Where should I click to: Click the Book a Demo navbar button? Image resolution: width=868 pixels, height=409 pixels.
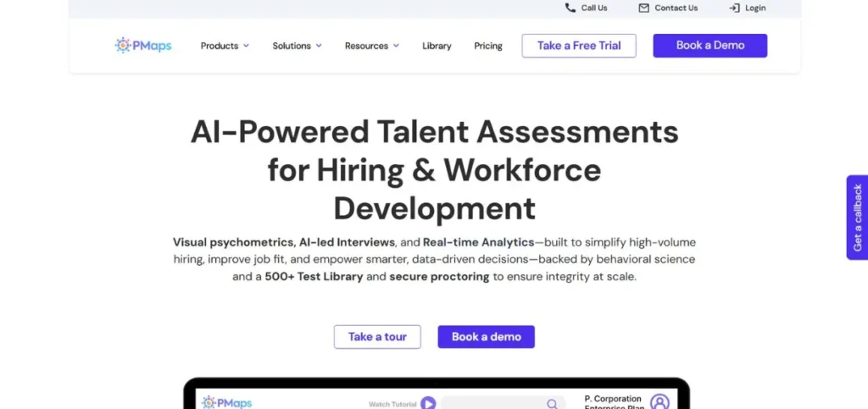(x=709, y=46)
